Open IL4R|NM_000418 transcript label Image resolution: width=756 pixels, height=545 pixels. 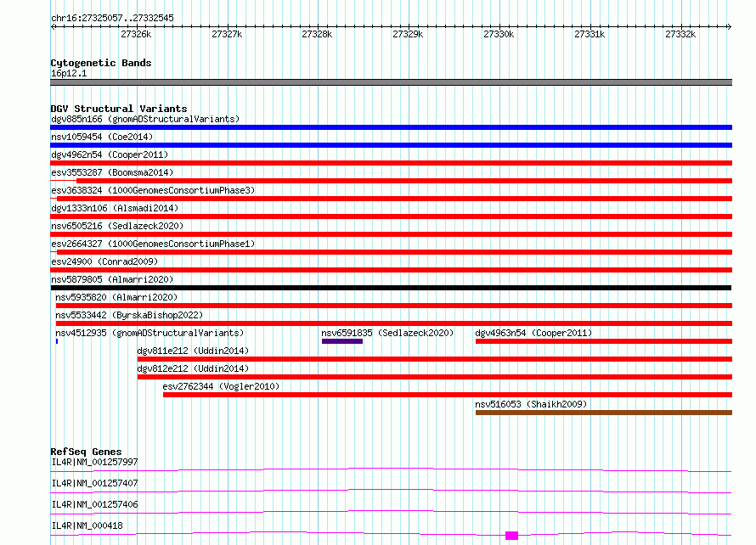(87, 525)
